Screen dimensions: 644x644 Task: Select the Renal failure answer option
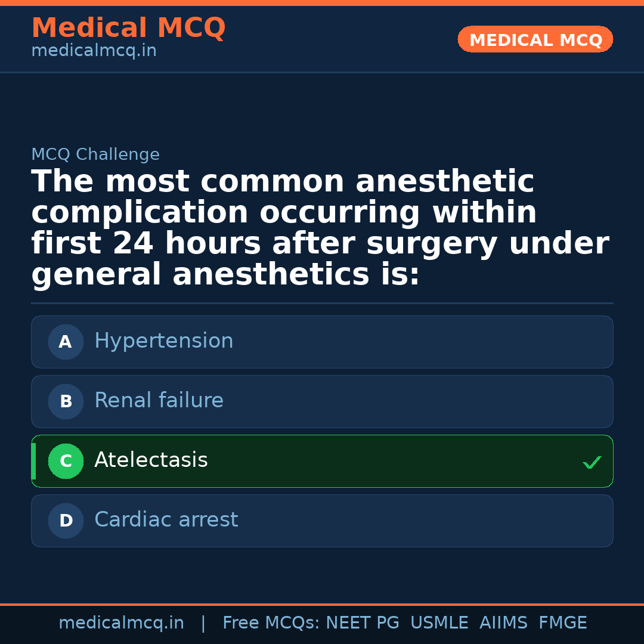pos(159,401)
